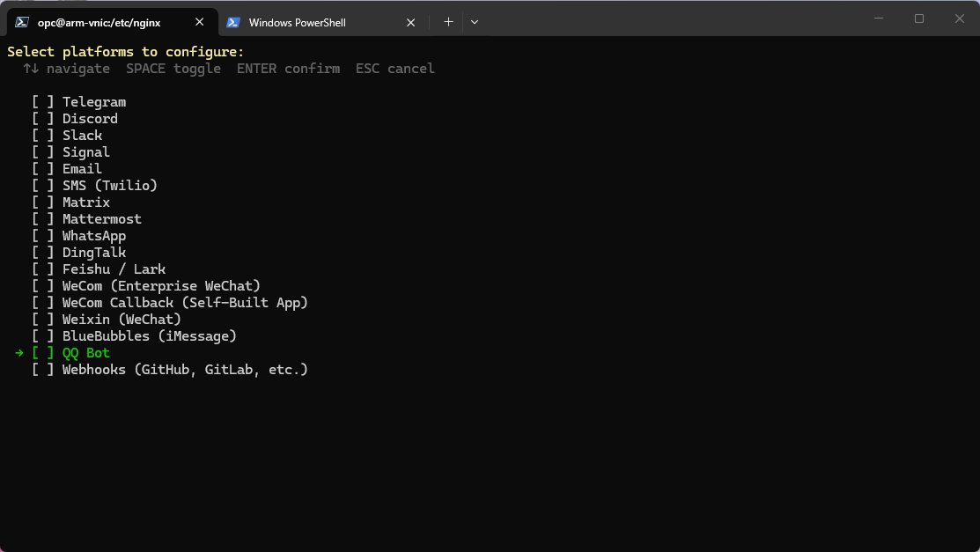This screenshot has width=980, height=552.
Task: Minimize the terminal window
Action: (878, 18)
